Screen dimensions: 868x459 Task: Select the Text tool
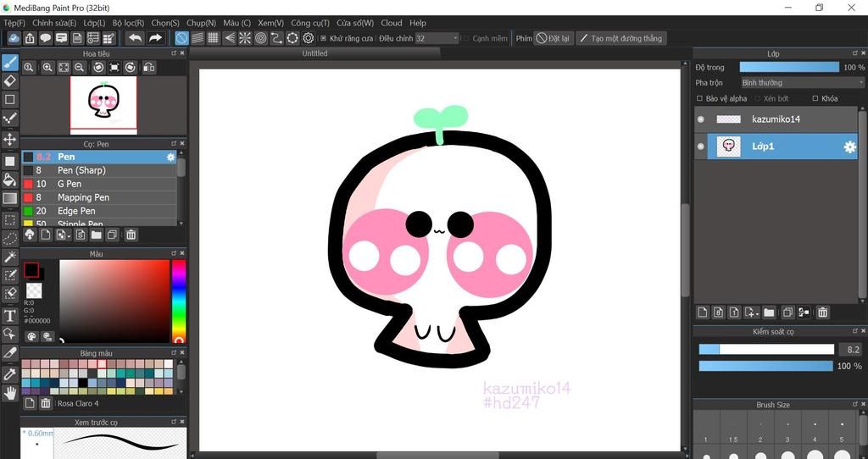point(9,316)
